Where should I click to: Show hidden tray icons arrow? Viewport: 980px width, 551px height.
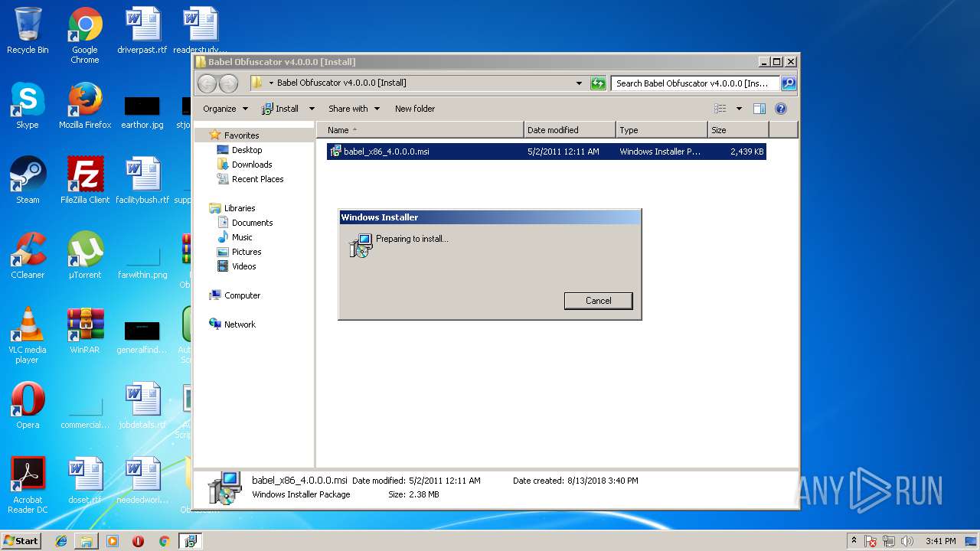(854, 541)
